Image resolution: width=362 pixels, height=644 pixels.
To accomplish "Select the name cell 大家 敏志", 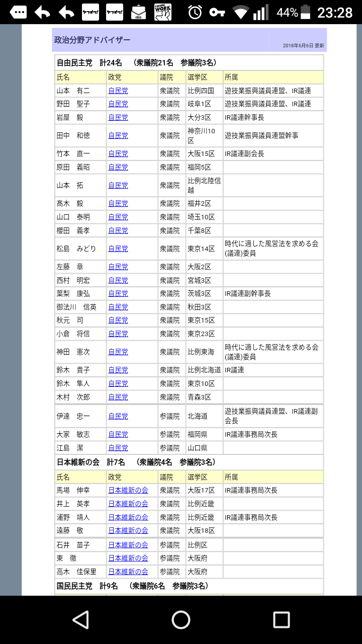I will click(80, 434).
